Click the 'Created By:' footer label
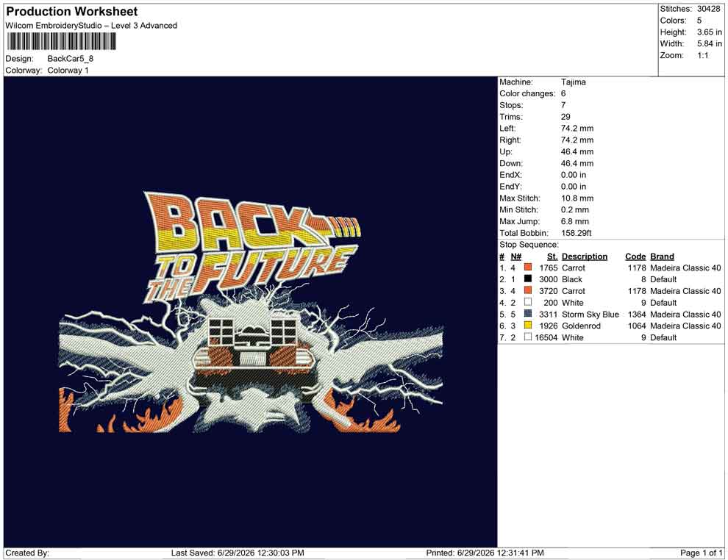 point(27,553)
